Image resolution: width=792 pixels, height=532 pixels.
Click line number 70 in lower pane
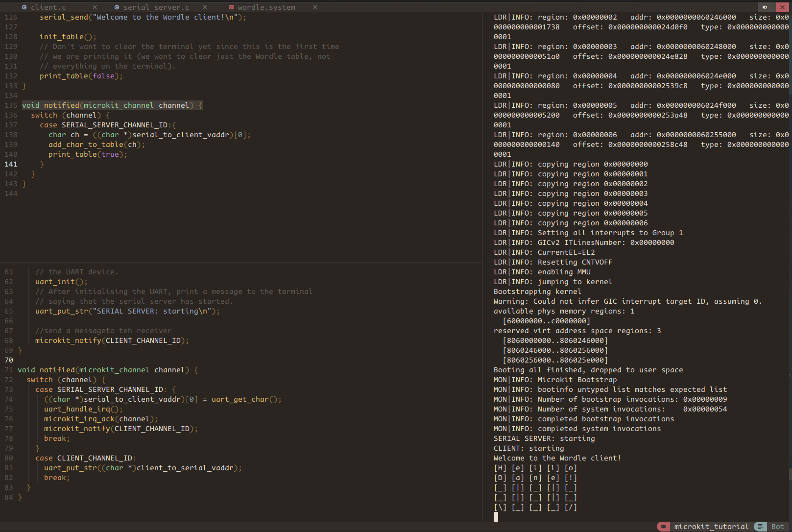point(9,360)
